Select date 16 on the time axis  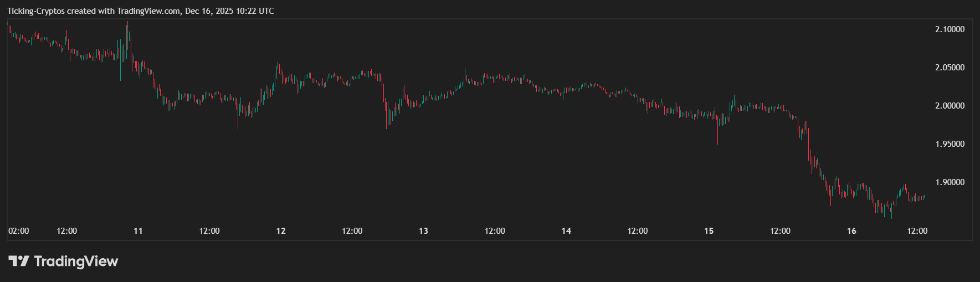[x=851, y=231]
